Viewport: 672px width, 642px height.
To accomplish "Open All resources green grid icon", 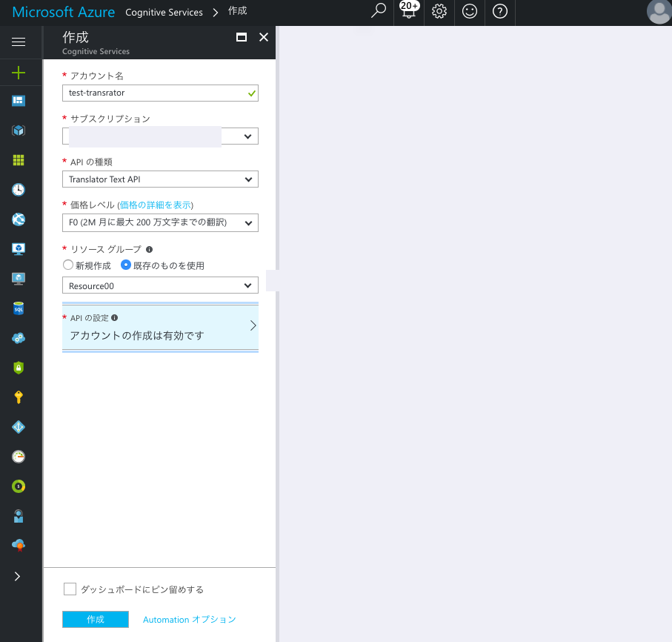I will 19,160.
